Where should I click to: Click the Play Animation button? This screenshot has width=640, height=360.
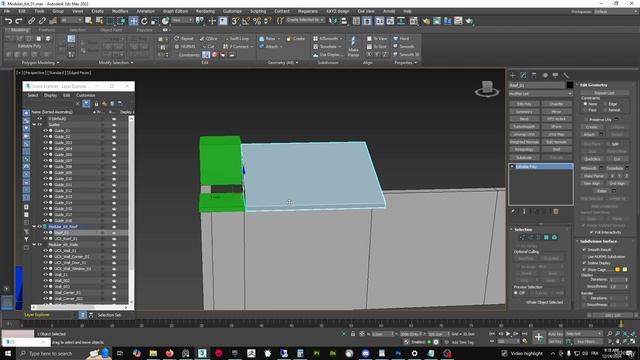pos(508,334)
